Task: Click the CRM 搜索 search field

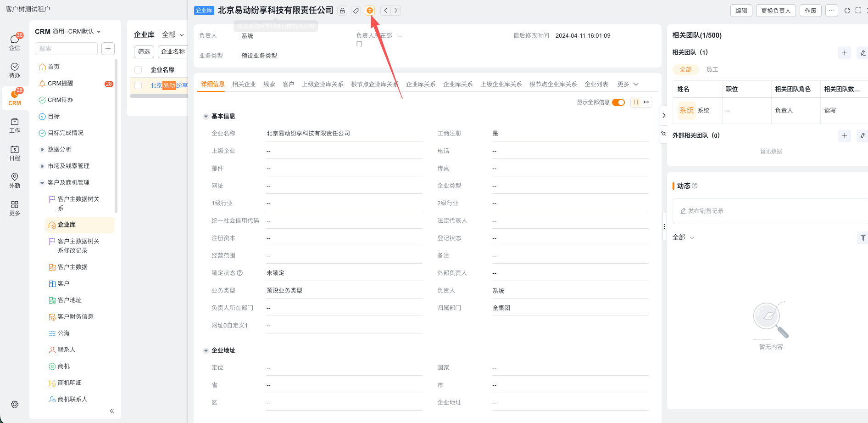Action: [66, 49]
